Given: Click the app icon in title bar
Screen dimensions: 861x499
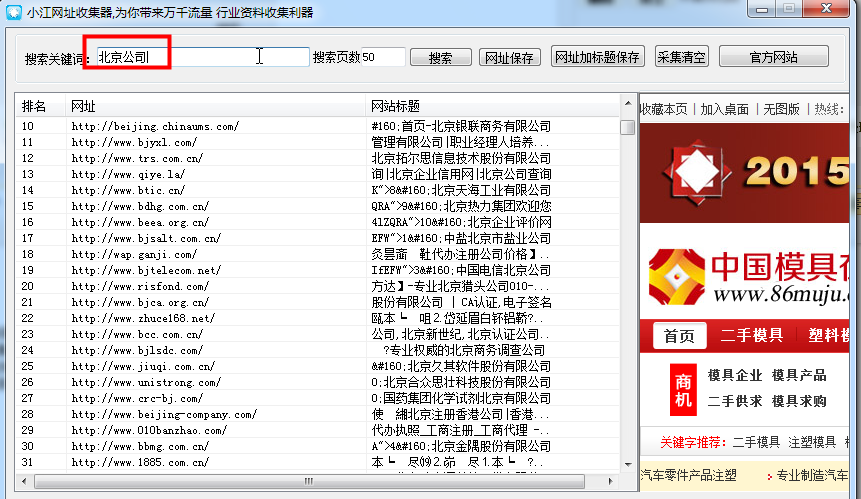Looking at the screenshot, I should click(13, 12).
